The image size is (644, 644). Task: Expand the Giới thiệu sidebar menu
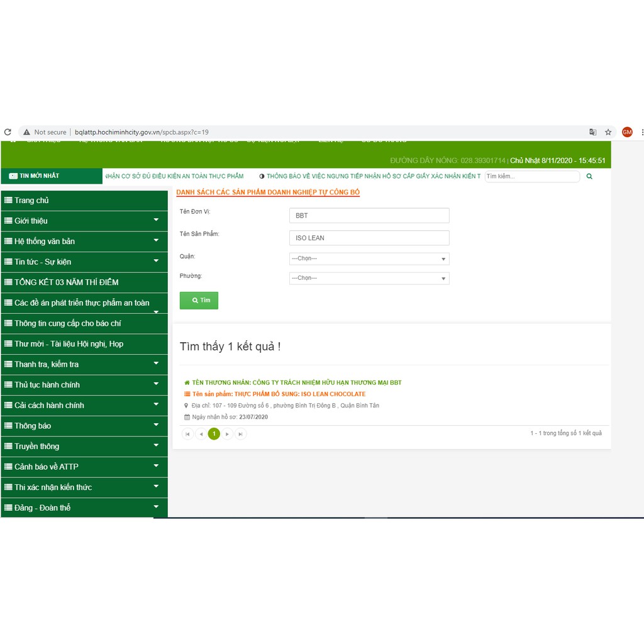click(84, 221)
